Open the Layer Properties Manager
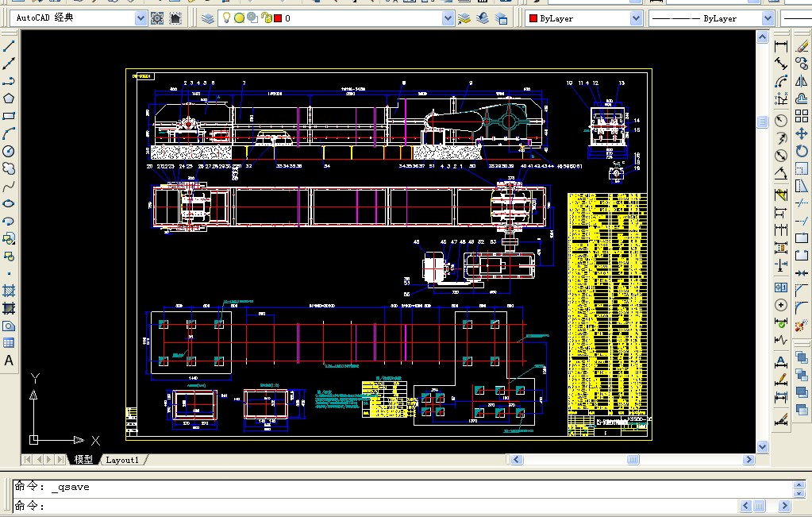 [208, 18]
